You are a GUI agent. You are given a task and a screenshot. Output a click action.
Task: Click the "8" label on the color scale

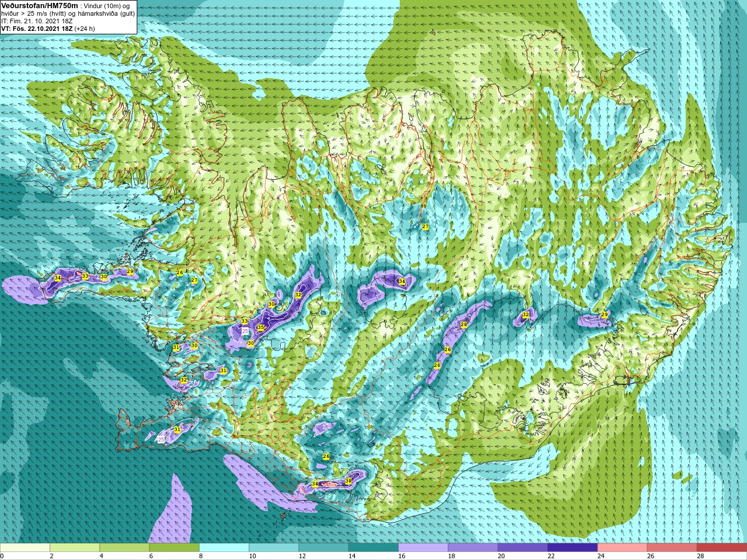(x=201, y=556)
